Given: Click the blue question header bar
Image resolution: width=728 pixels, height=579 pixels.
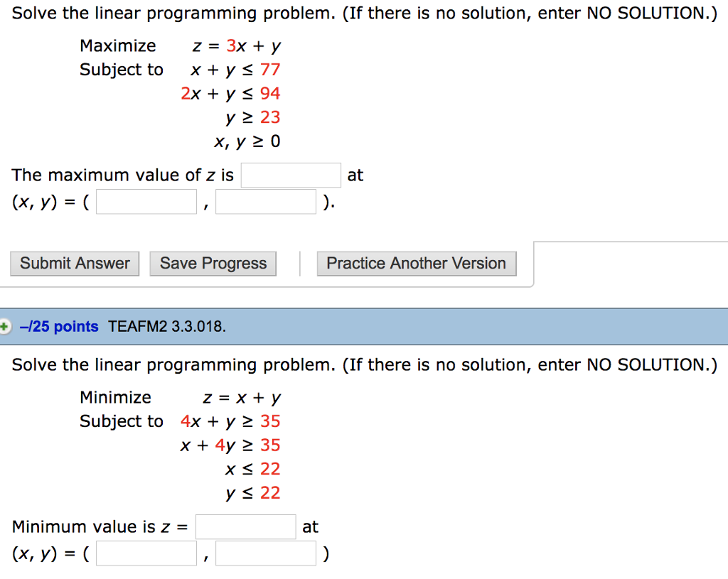Looking at the screenshot, I should coord(427,327).
